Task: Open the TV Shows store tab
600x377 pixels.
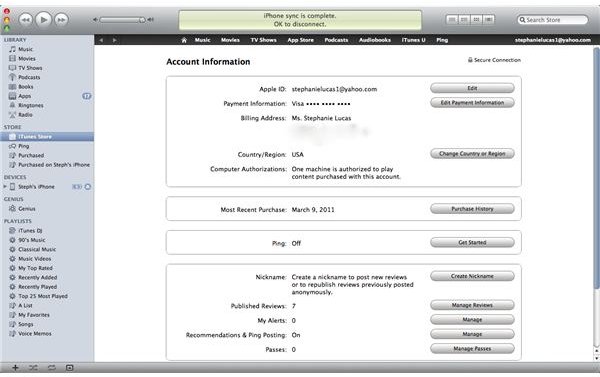Action: (x=263, y=40)
